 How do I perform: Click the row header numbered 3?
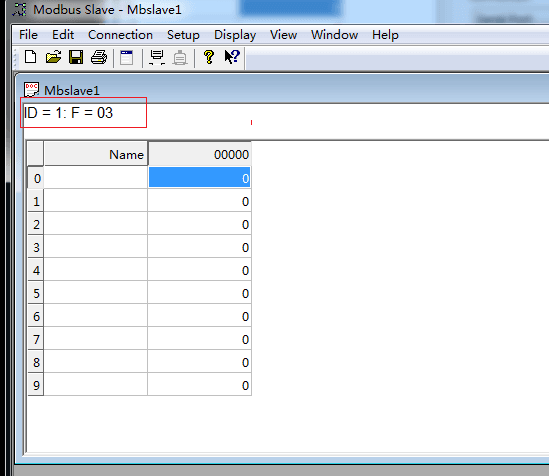36,246
